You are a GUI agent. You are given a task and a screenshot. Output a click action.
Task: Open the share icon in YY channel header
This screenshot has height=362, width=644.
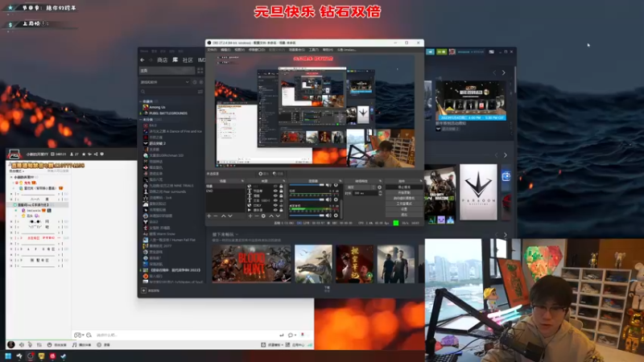[96, 154]
